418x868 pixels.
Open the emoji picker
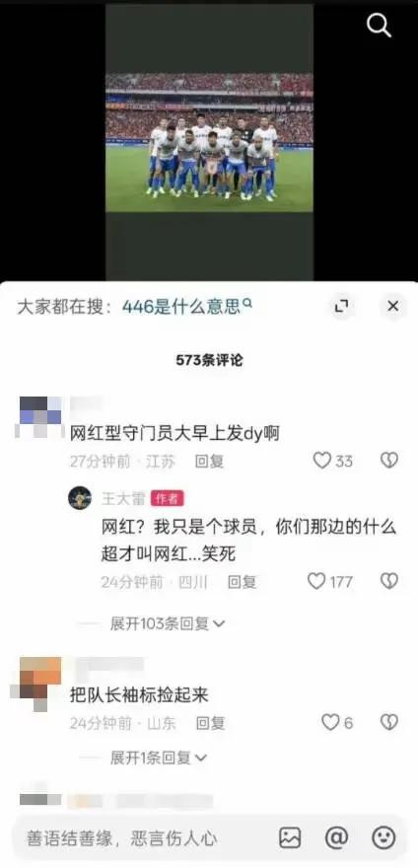(x=383, y=837)
